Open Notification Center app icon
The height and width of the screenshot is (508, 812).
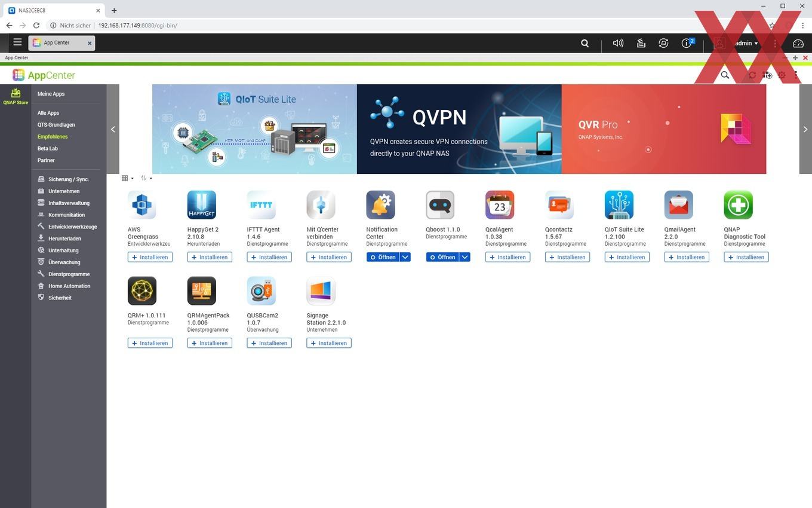381,205
